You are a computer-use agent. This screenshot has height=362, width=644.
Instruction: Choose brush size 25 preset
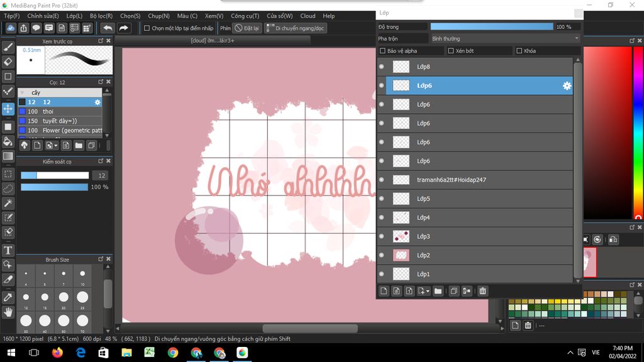point(82,298)
